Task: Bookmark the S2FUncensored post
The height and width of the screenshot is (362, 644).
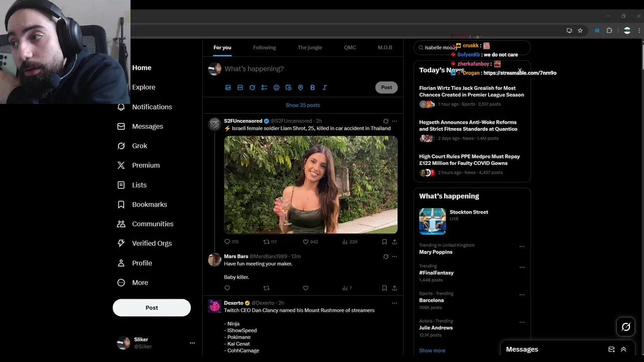Action: [x=384, y=242]
